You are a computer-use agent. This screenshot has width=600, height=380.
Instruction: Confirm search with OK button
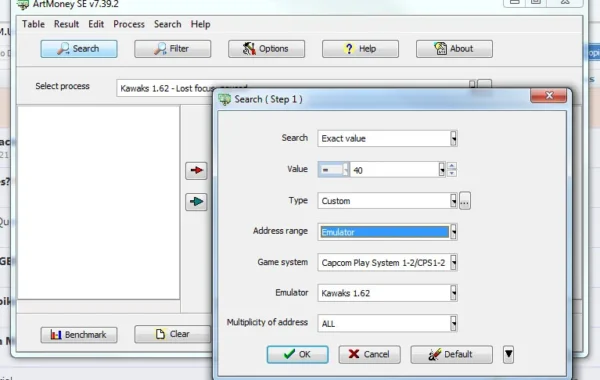click(x=297, y=354)
